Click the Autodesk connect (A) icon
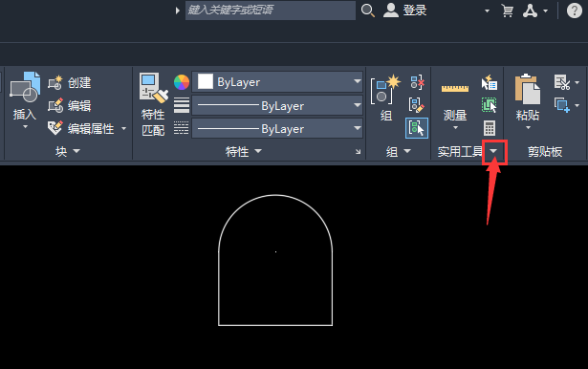Image resolution: width=588 pixels, height=369 pixels. [531, 11]
